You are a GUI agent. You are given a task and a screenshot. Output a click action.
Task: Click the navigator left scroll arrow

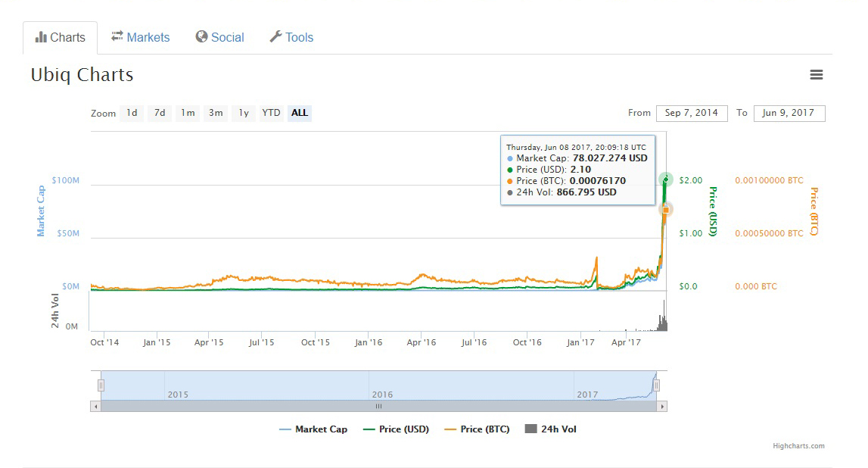[x=96, y=407]
